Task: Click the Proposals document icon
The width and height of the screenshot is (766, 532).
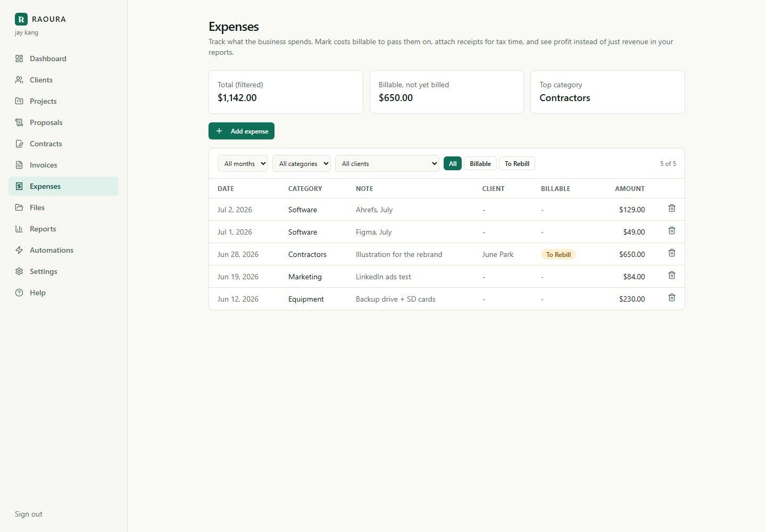Action: [x=19, y=122]
